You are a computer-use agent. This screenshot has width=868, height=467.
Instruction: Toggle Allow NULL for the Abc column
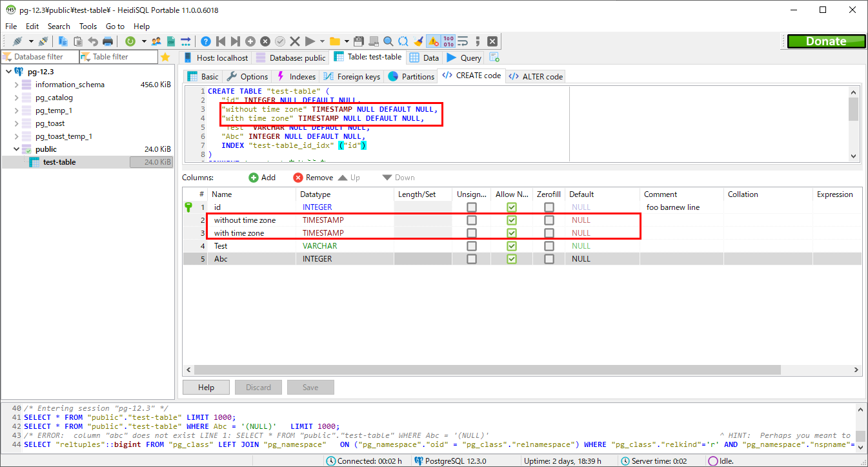(x=511, y=258)
